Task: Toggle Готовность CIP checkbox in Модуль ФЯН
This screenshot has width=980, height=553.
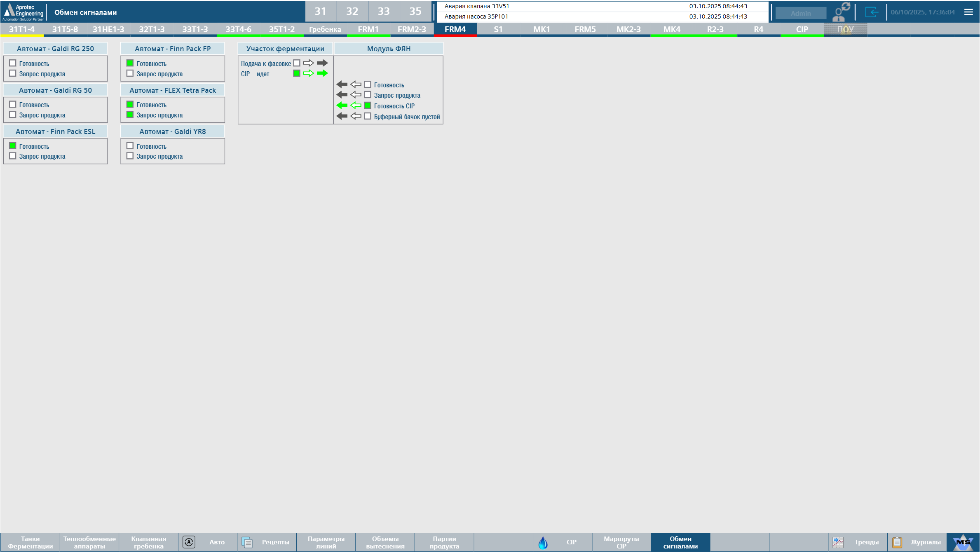Action: pyautogui.click(x=368, y=105)
